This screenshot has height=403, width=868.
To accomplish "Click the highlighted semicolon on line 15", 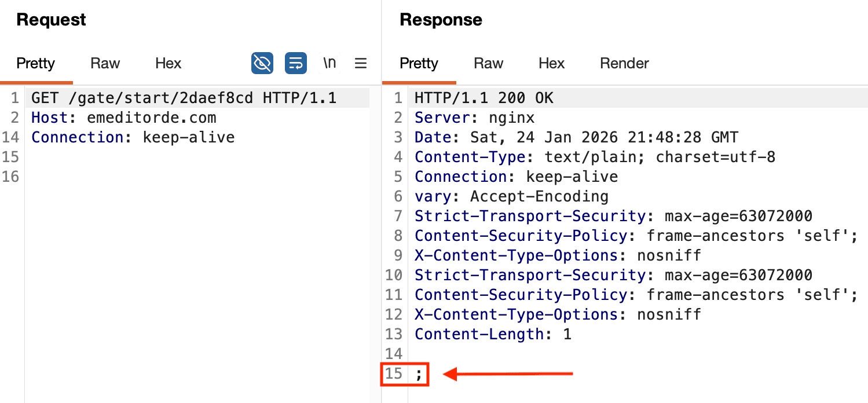I will 418,373.
